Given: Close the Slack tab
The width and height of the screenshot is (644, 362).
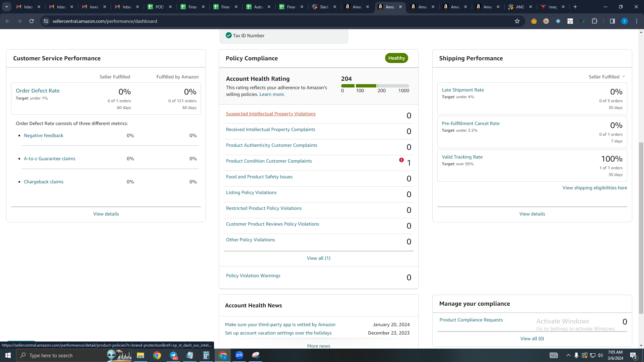Looking at the screenshot, I should [x=335, y=7].
